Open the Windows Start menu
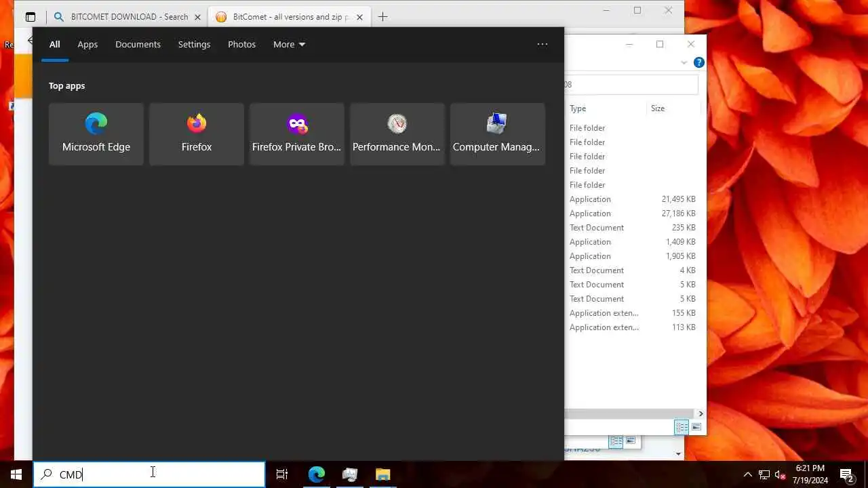This screenshot has height=488, width=868. pyautogui.click(x=16, y=474)
